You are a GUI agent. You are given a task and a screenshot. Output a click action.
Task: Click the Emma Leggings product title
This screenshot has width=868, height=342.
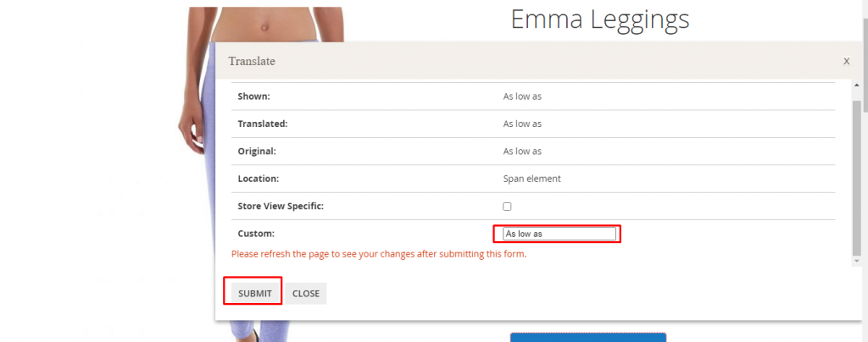point(599,19)
